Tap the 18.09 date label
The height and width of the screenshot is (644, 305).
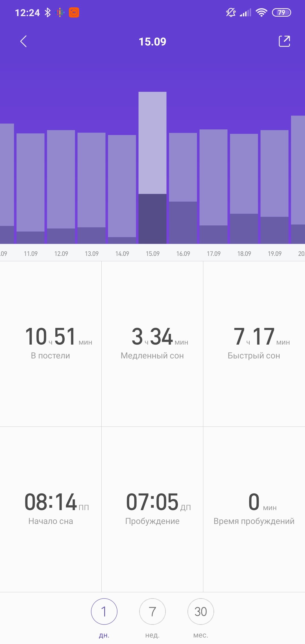click(244, 254)
